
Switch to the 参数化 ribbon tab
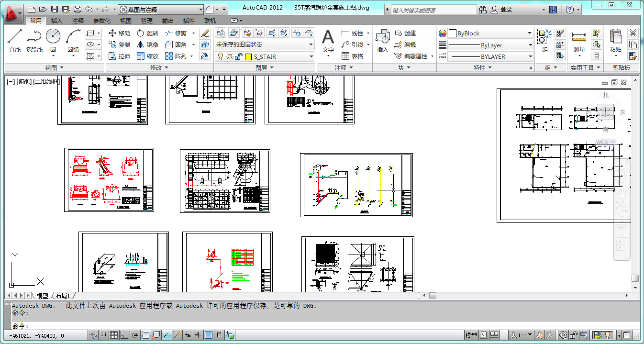pos(102,21)
